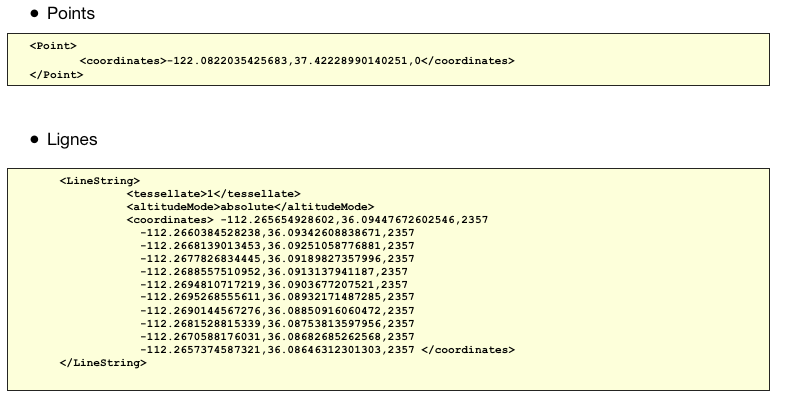Screen dimensions: 785x404
Task: Click coordinate line -112.2681528815339
Action: (x=279, y=323)
